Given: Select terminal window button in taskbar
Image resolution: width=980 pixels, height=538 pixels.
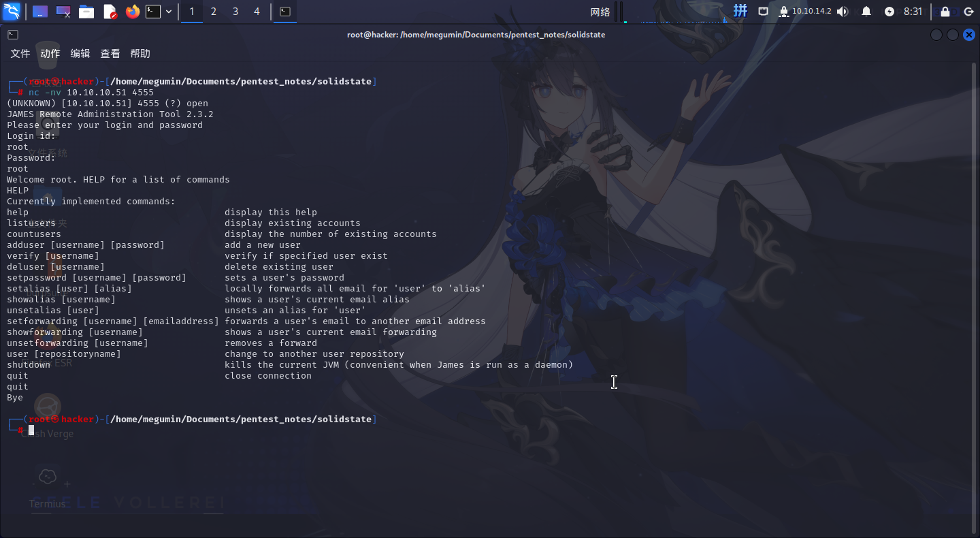Looking at the screenshot, I should pyautogui.click(x=285, y=12).
